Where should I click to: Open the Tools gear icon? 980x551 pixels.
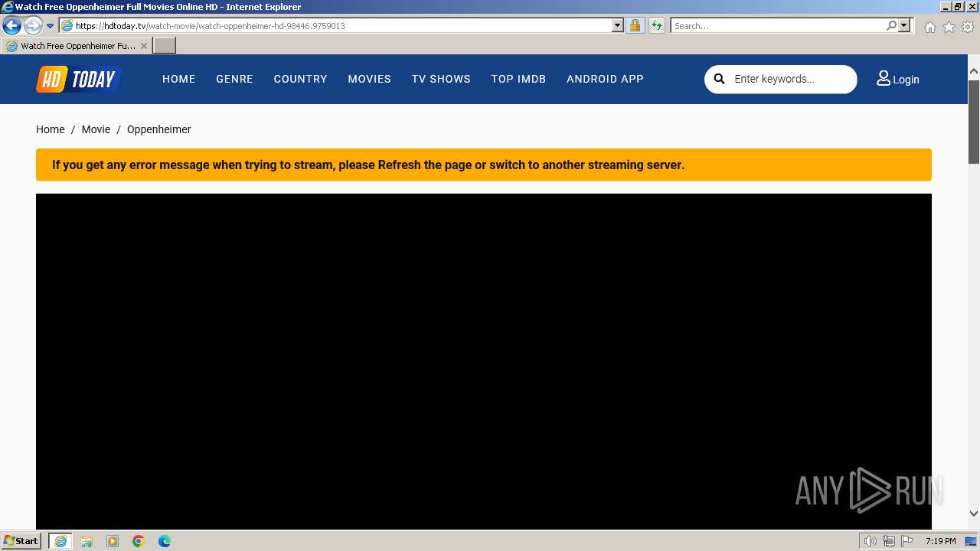pyautogui.click(x=968, y=27)
